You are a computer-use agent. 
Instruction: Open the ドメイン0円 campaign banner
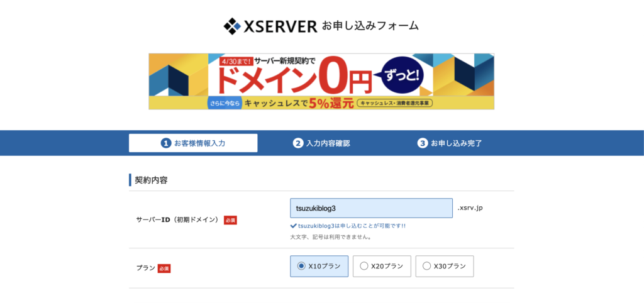(321, 81)
